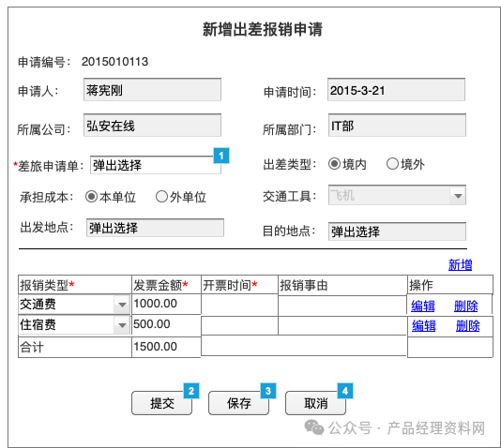Screen dimensions: 501x448
Task: Submit the form with 提交 button
Action: [x=162, y=403]
